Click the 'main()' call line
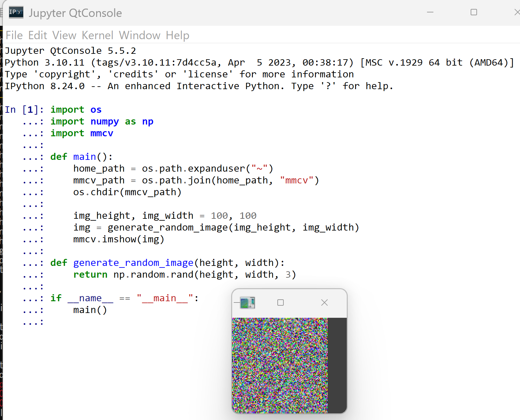Viewport: 520px width, 420px height. (x=90, y=310)
